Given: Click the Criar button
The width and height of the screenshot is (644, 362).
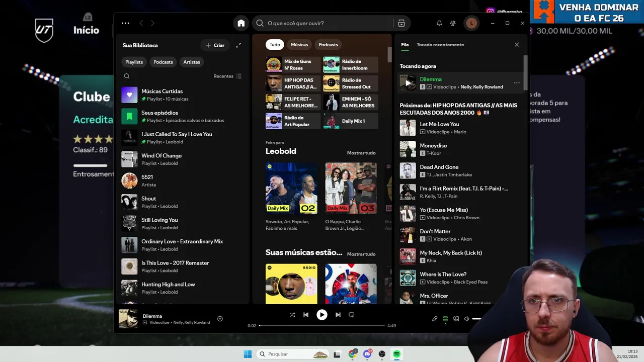Looking at the screenshot, I should pyautogui.click(x=215, y=45).
